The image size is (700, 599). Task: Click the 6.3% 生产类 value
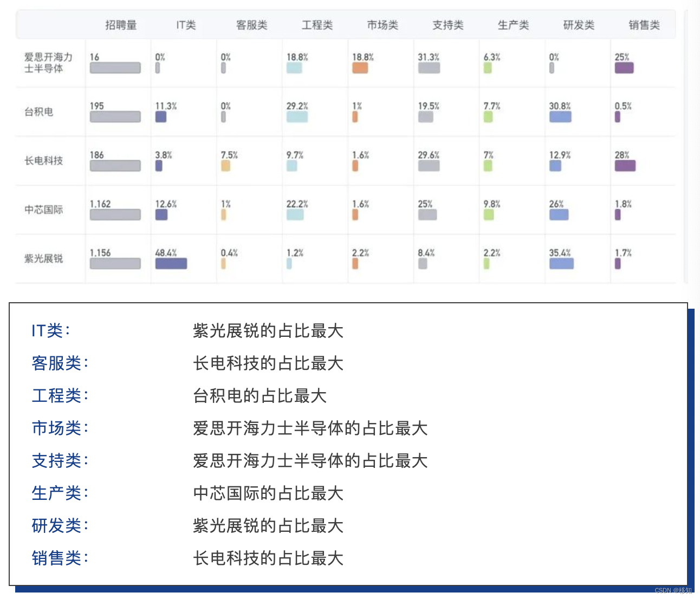(x=492, y=57)
